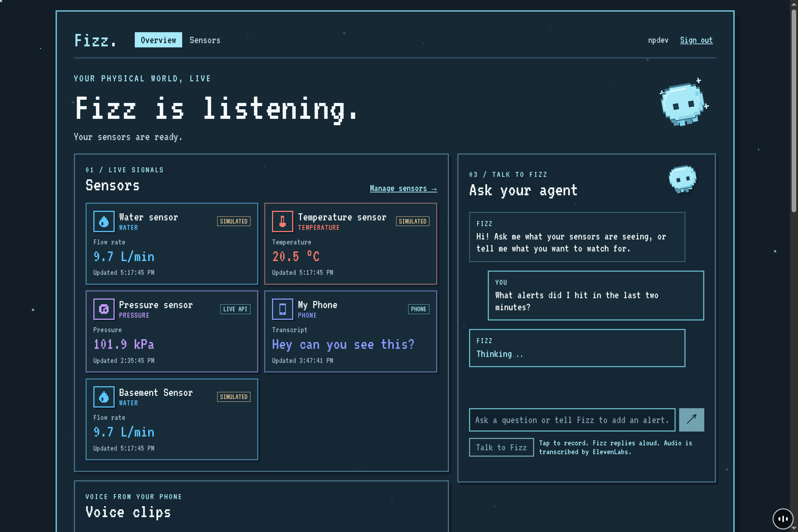Click the Fizz. logo

pos(95,40)
